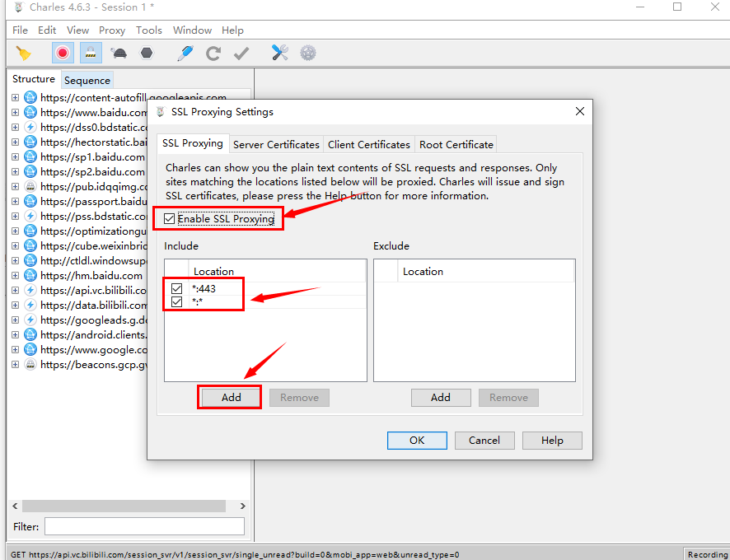Image resolution: width=730 pixels, height=560 pixels.
Task: Expand the hm.baidu.com tree node
Action: (x=16, y=276)
